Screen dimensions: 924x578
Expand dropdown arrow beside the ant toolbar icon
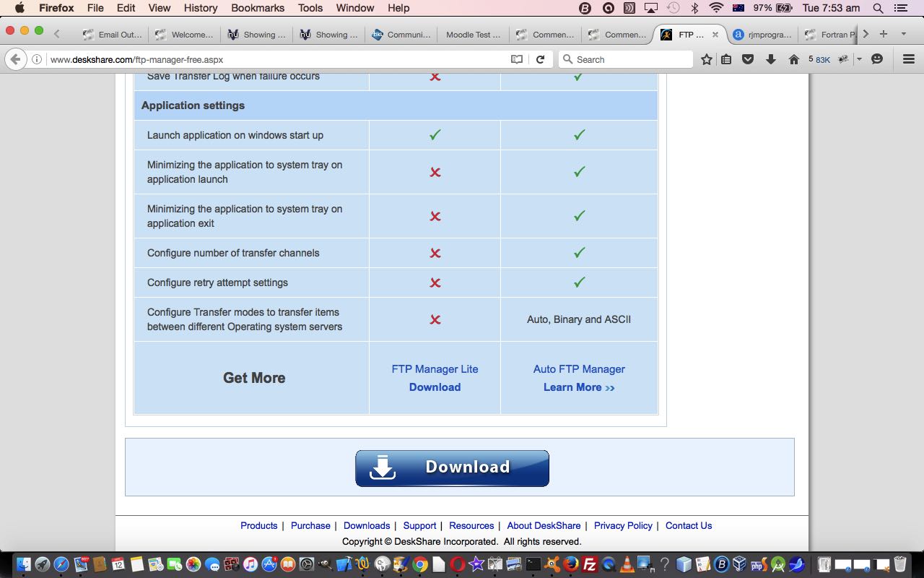coord(859,59)
